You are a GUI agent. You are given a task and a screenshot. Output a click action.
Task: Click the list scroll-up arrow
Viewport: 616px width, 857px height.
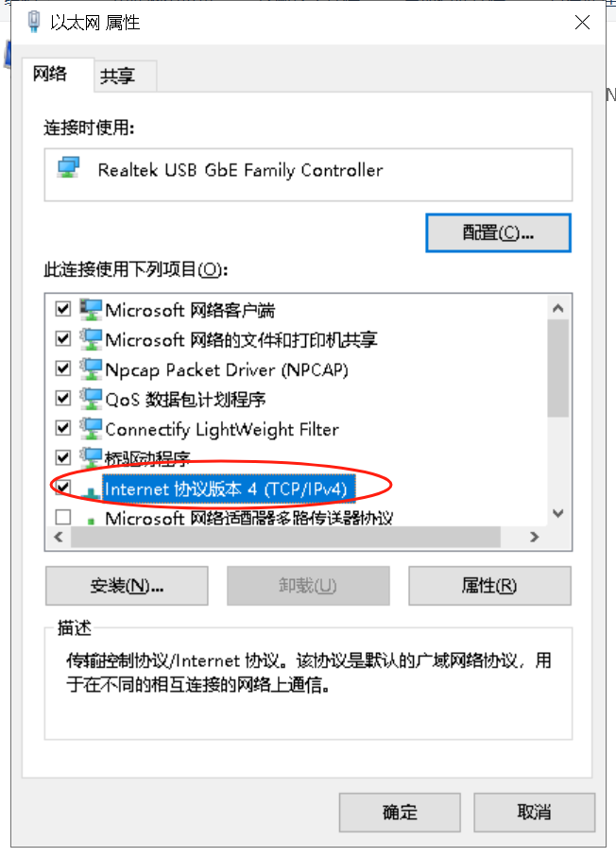click(x=558, y=308)
